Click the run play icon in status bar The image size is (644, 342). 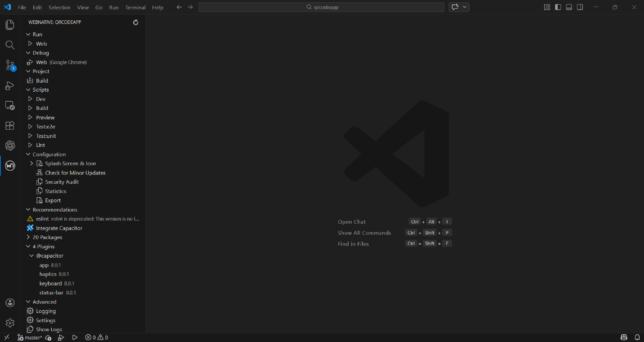(75, 337)
